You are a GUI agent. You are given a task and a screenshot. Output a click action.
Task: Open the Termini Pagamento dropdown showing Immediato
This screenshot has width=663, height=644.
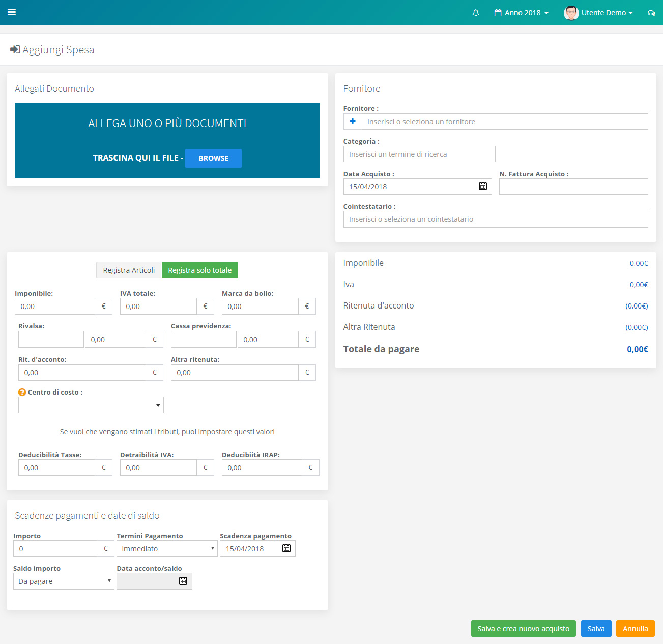167,548
